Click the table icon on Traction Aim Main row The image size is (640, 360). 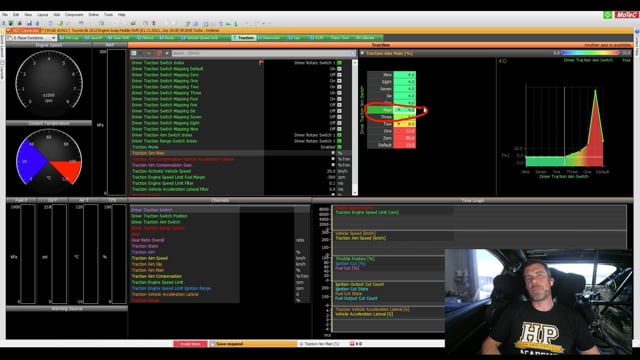(333, 153)
